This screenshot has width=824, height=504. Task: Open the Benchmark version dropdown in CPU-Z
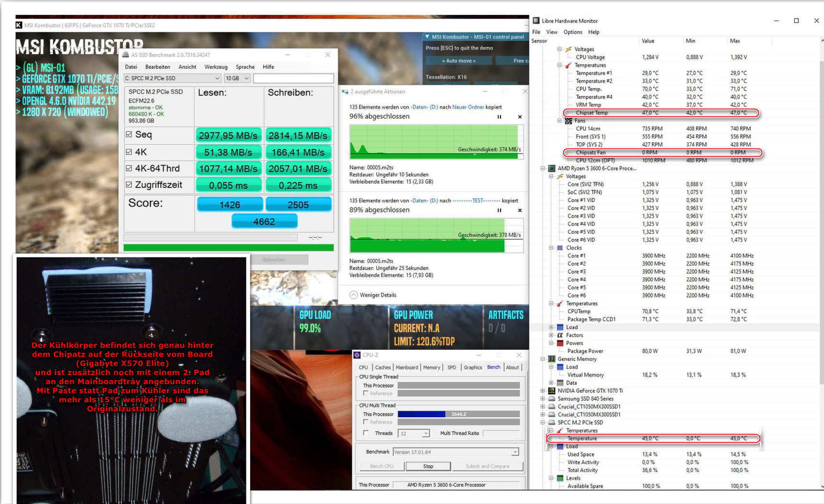(x=456, y=452)
